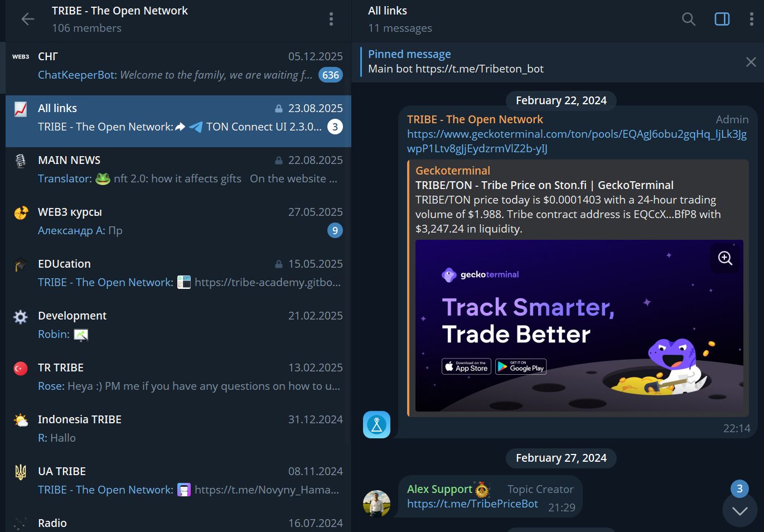Open the TR TRIBE topic
Viewport: 764px width, 532px height.
(x=178, y=377)
